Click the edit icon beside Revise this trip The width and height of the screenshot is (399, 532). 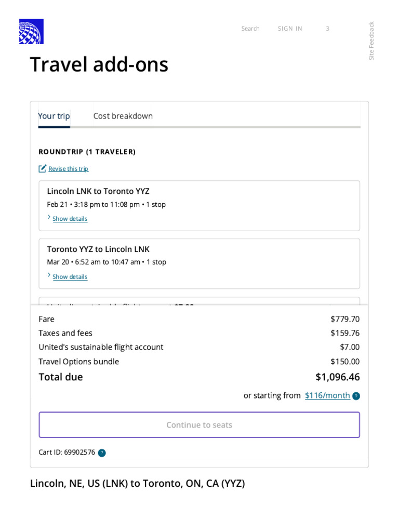(43, 169)
